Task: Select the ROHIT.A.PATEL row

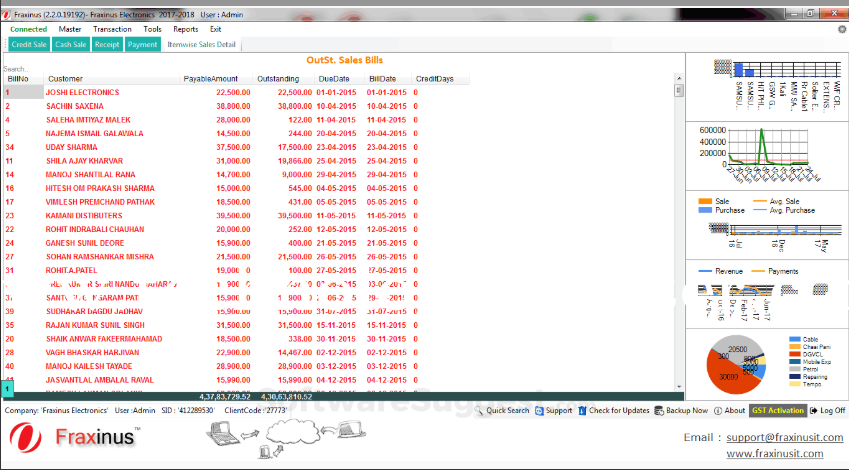Action: pos(236,270)
